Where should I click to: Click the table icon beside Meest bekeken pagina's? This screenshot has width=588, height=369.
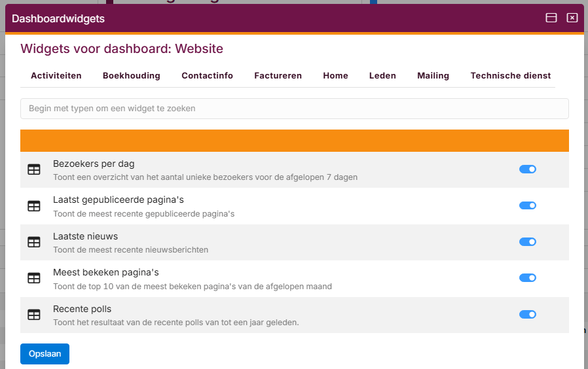34,278
